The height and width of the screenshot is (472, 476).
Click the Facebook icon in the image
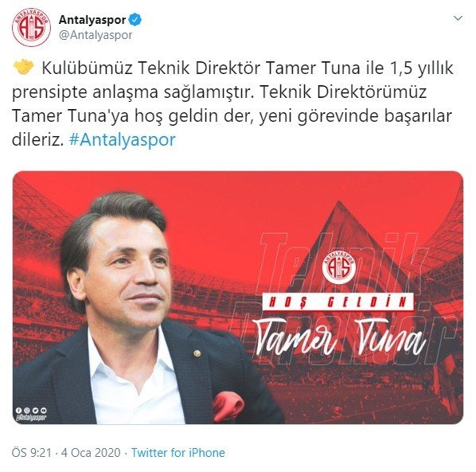point(19,411)
